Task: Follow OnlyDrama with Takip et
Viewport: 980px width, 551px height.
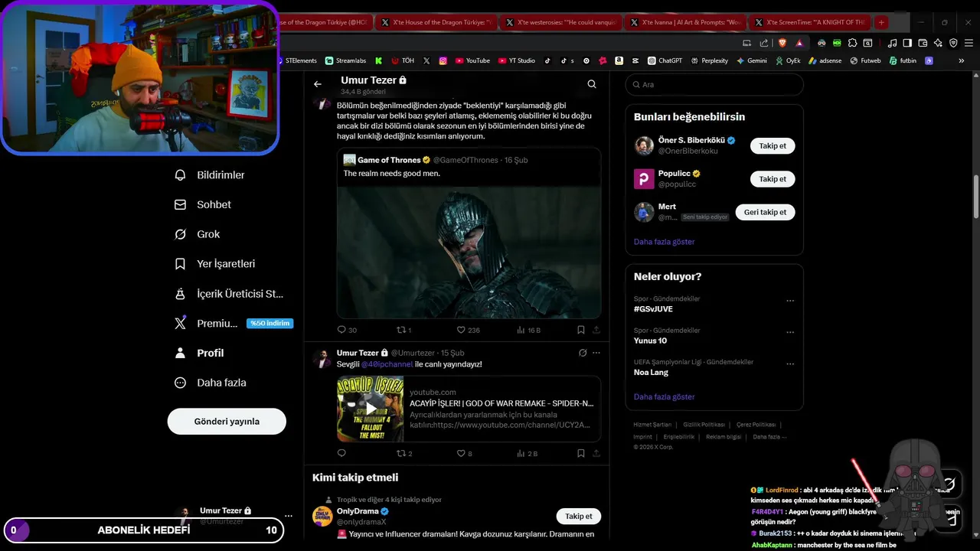Action: tap(578, 516)
